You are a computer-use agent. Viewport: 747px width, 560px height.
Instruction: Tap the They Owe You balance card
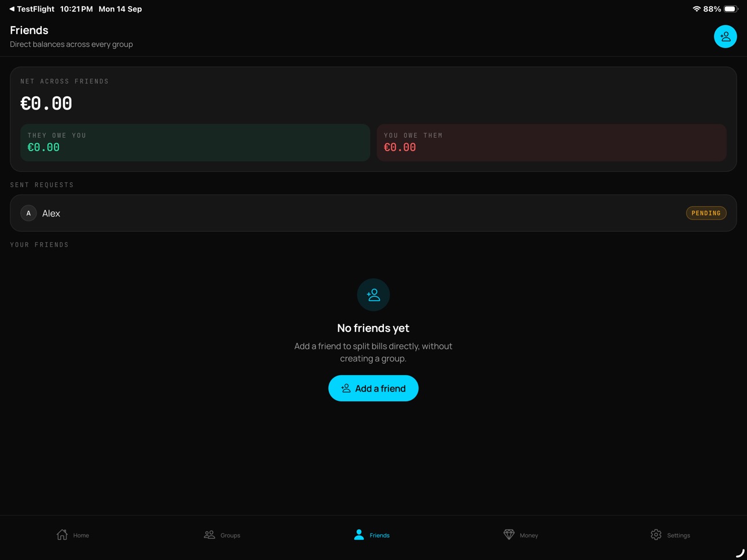195,142
